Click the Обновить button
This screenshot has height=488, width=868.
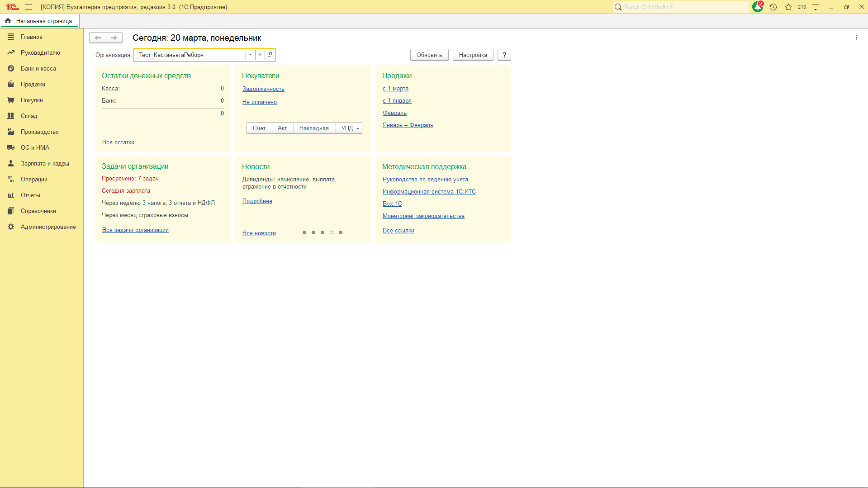pyautogui.click(x=429, y=55)
